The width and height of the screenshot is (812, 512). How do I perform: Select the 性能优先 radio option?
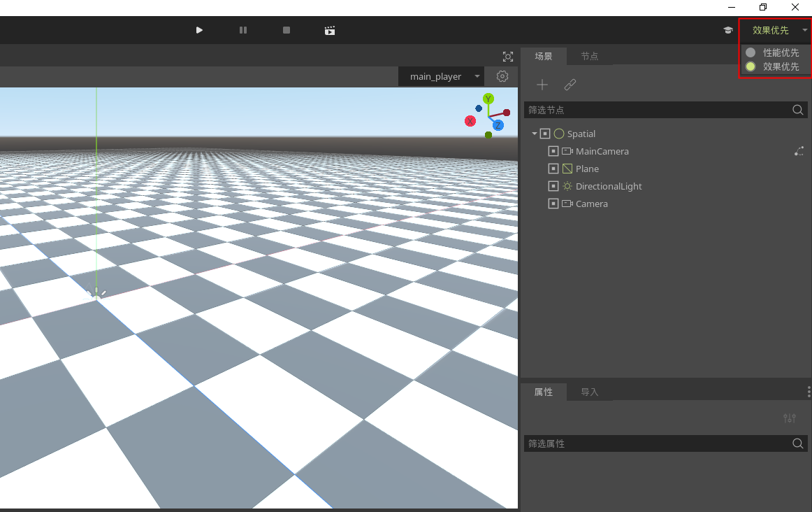point(774,52)
